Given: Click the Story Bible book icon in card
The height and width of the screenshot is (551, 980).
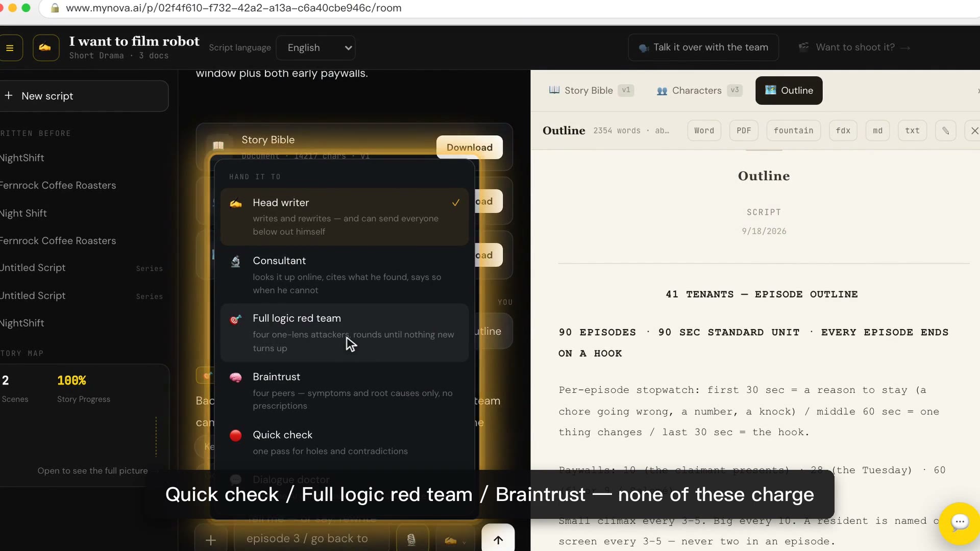Looking at the screenshot, I should click(x=218, y=145).
